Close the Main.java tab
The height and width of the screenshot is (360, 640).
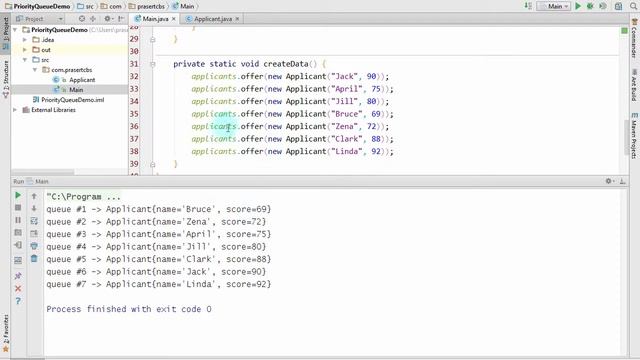[x=173, y=19]
